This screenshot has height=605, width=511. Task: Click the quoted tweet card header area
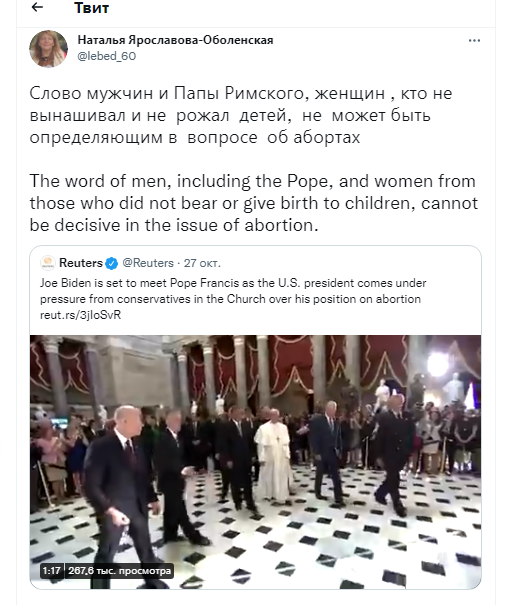point(256,263)
